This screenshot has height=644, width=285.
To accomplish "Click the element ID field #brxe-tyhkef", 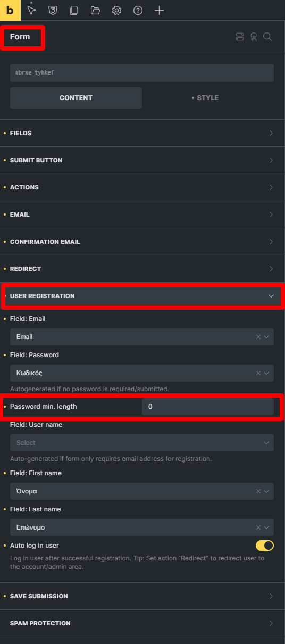I will (142, 73).
